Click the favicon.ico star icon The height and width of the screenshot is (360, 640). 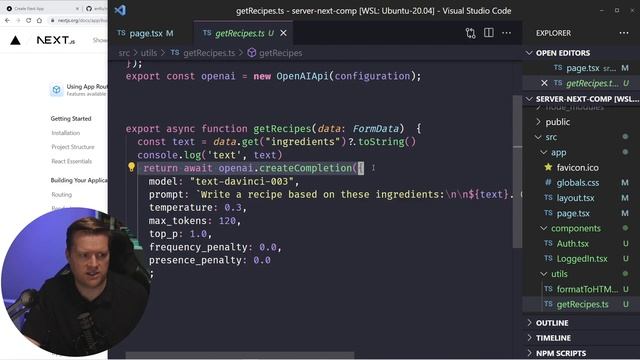pos(548,167)
